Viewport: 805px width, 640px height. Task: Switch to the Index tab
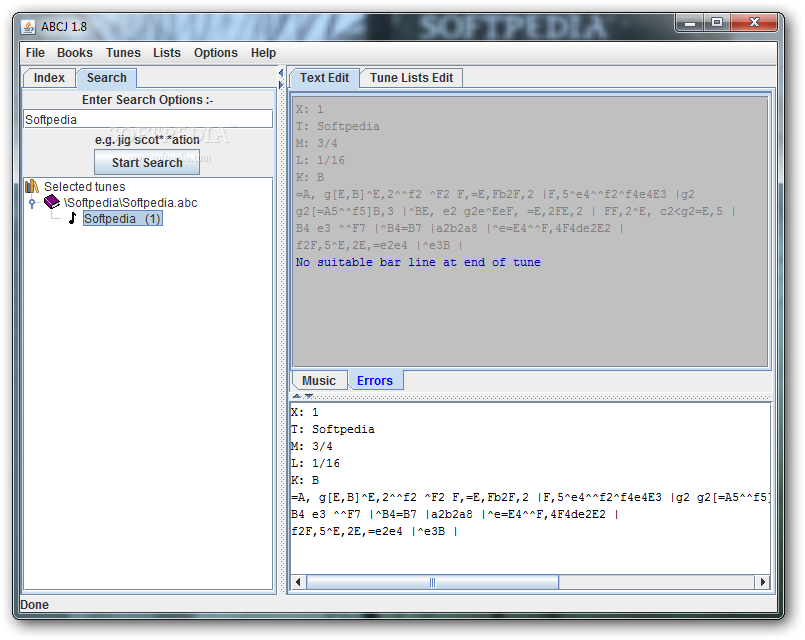pyautogui.click(x=49, y=78)
